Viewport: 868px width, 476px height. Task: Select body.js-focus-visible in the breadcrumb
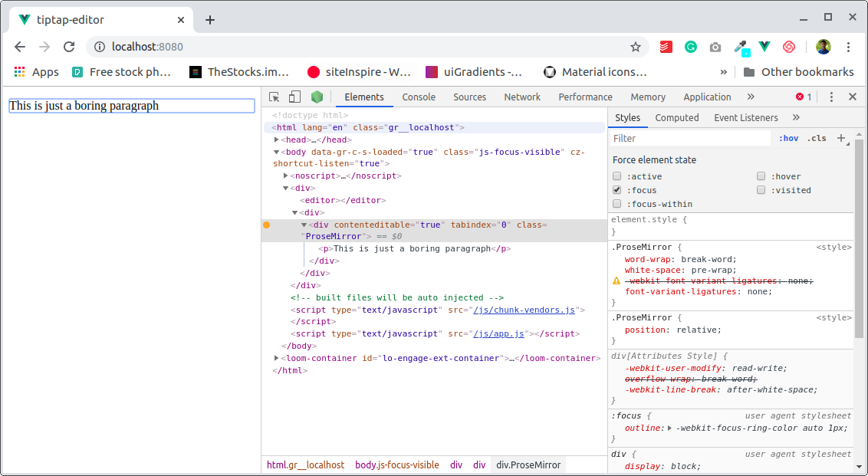tap(397, 465)
